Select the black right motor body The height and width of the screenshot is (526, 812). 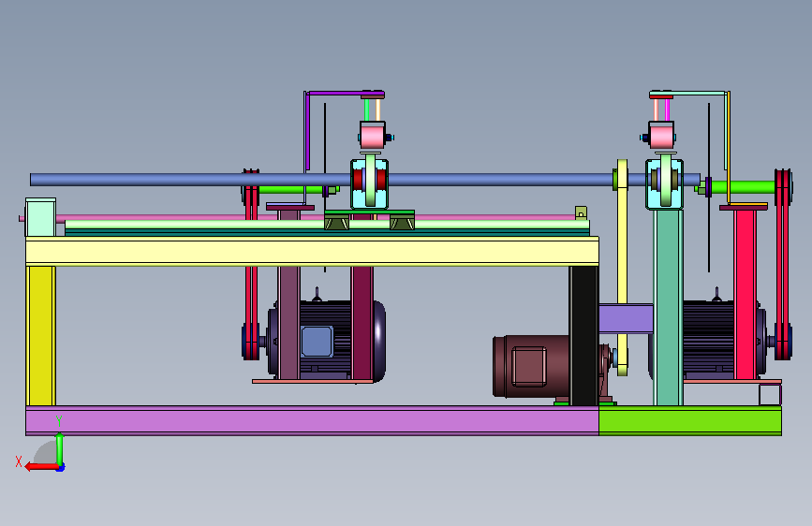point(708,339)
